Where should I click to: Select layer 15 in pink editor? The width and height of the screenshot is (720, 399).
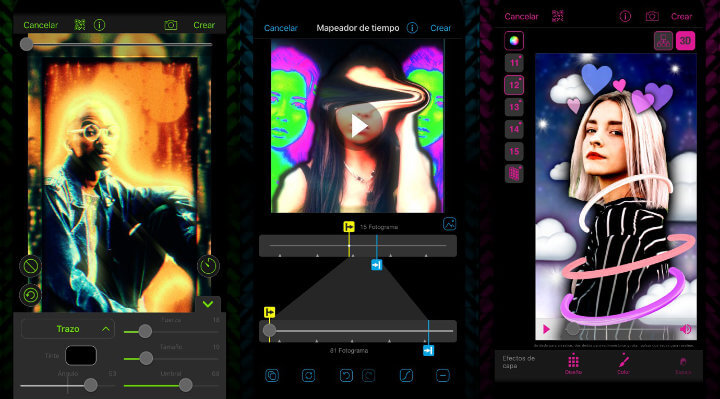(x=514, y=152)
